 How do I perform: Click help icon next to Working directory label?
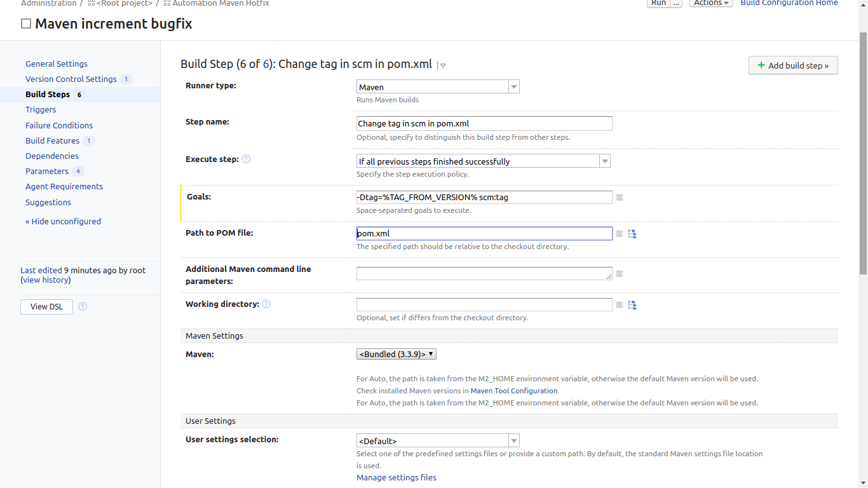(x=266, y=304)
